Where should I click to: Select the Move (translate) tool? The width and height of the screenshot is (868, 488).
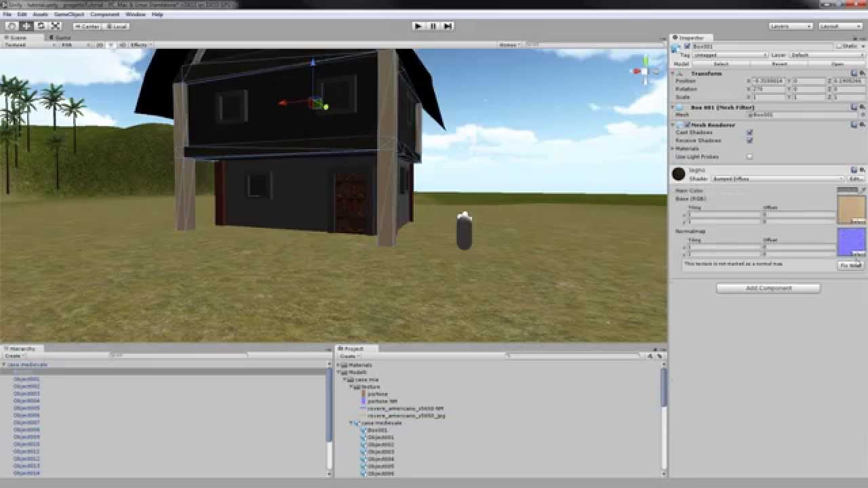[26, 26]
